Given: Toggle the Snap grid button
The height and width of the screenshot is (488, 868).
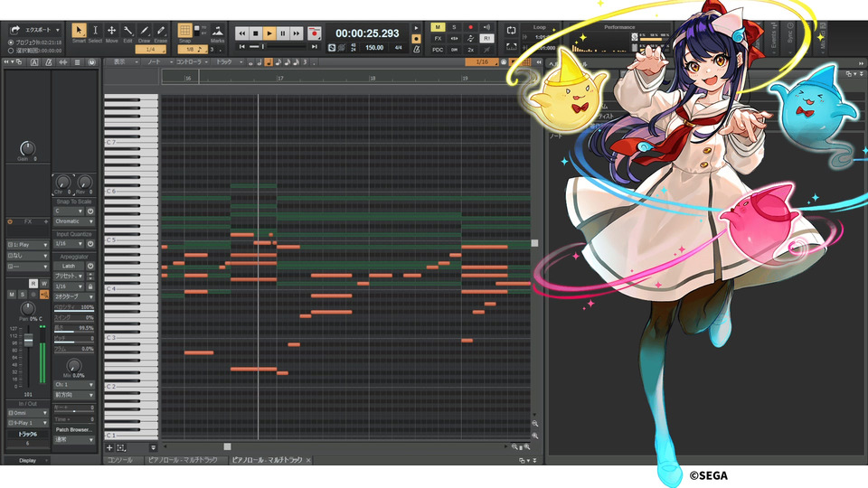Looking at the screenshot, I should (184, 31).
